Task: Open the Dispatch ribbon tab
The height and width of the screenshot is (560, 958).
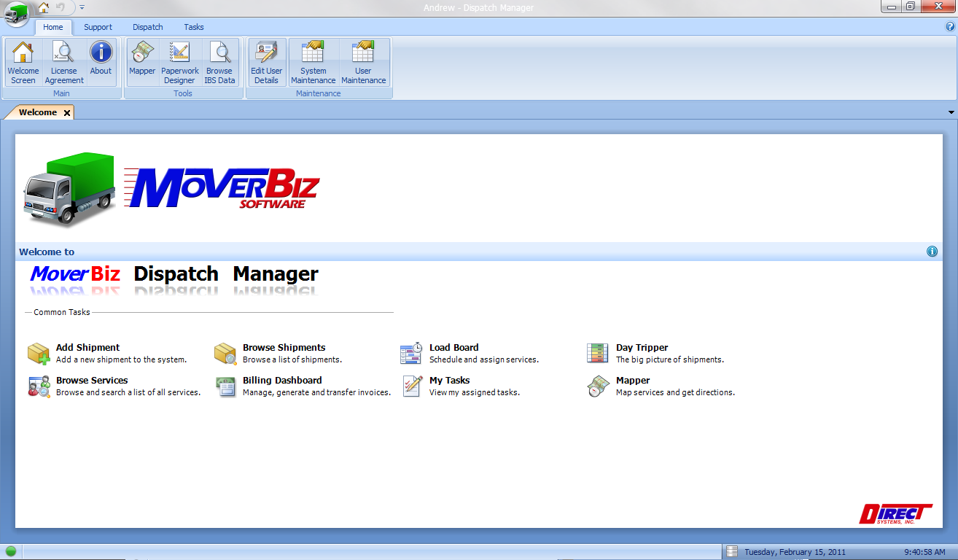Action: 148,27
